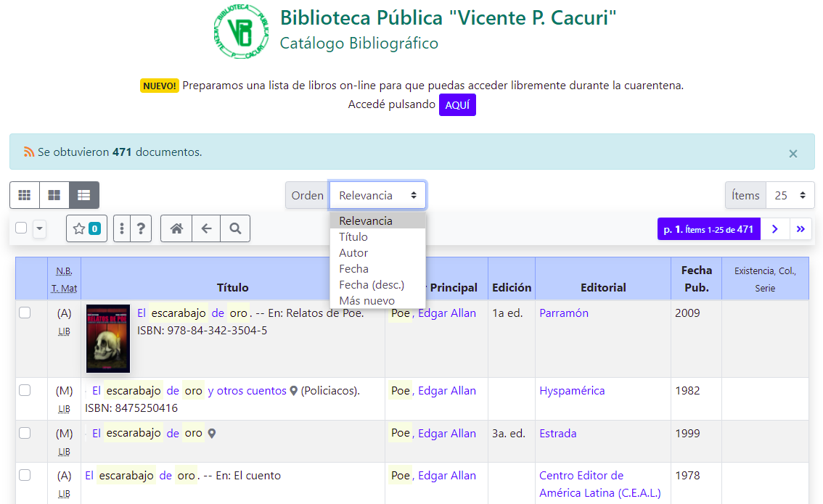The image size is (823, 504).
Task: Check the Parramón 2009 record checkbox
Action: click(25, 313)
